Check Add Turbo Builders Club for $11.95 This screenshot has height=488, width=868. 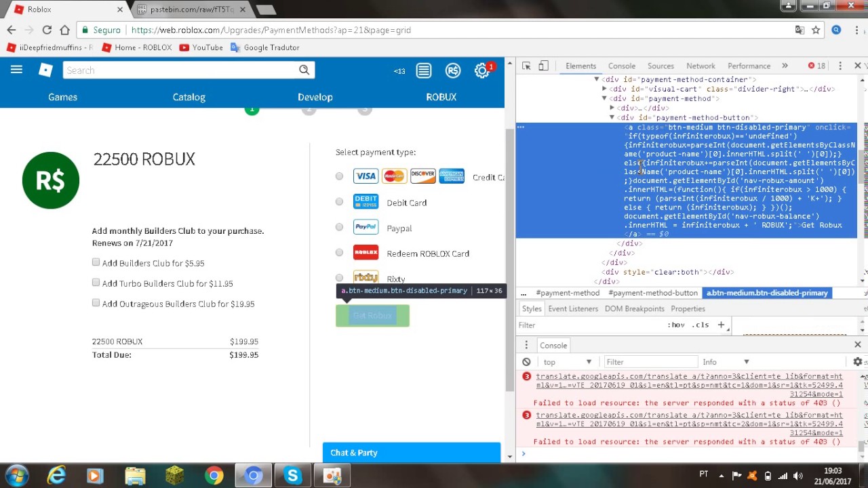click(x=96, y=283)
